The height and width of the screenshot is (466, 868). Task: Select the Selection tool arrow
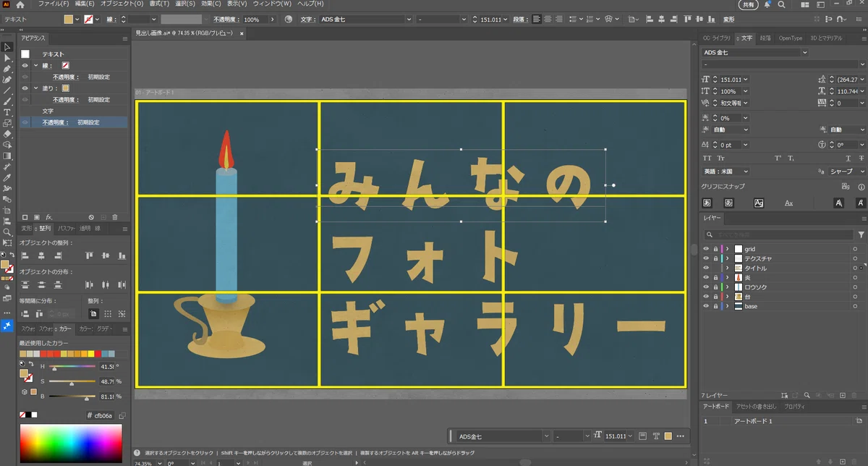click(x=7, y=47)
